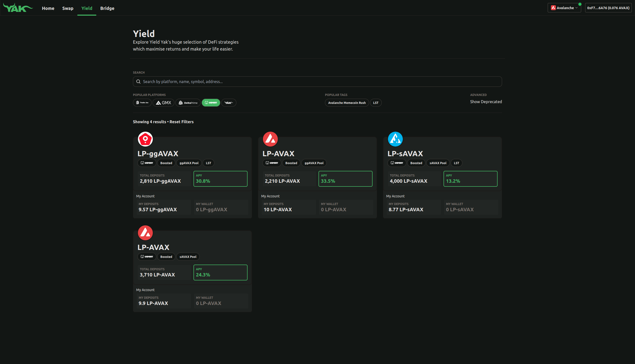635x364 pixels.
Task: Click ggAVAX Pool tag on LP-AVAX card
Action: coord(314,163)
